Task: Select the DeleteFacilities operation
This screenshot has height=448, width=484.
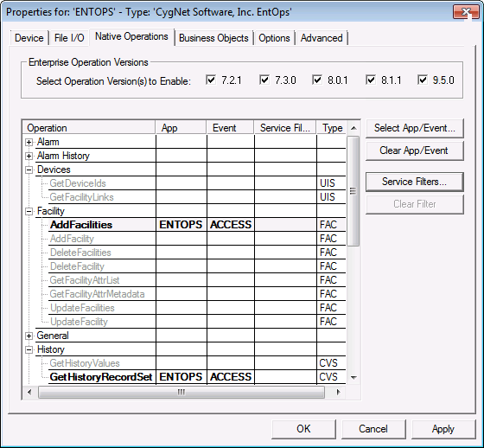Action: 80,253
